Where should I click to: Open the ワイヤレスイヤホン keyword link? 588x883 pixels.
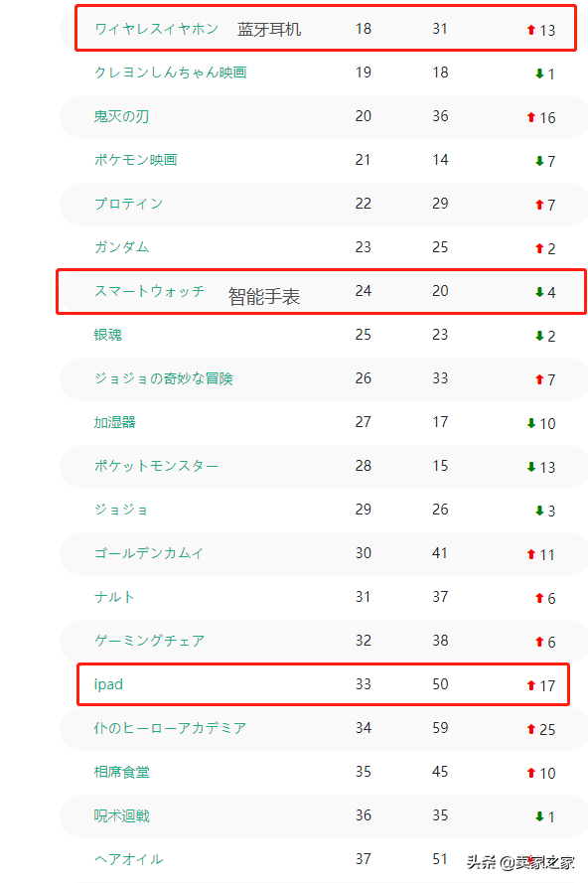(156, 29)
